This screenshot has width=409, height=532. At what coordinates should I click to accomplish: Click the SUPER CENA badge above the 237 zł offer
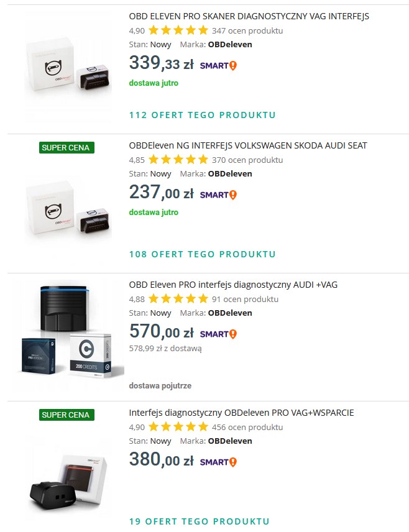[x=67, y=147]
